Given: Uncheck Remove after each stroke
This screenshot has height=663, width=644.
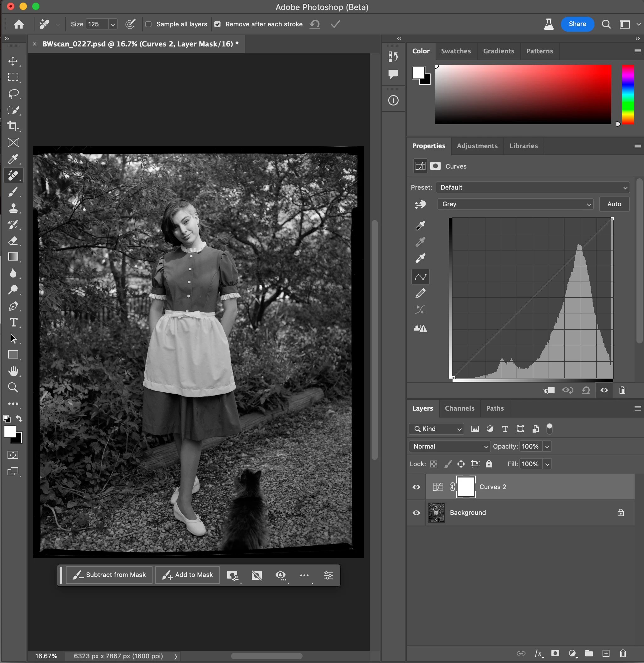Looking at the screenshot, I should pyautogui.click(x=217, y=24).
